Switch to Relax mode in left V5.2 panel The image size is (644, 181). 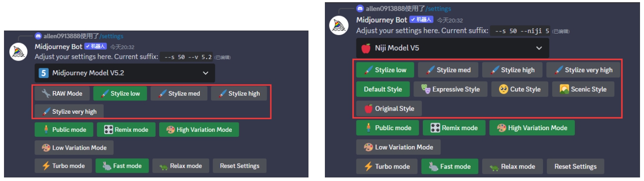click(180, 166)
